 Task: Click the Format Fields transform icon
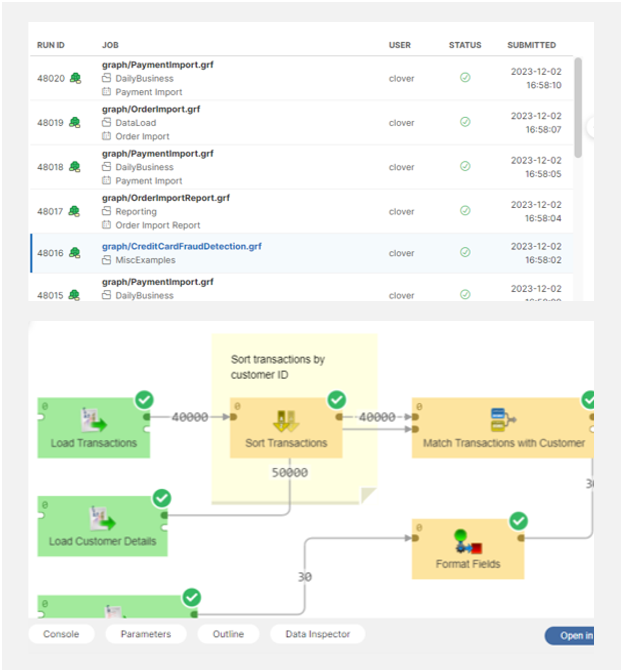click(x=468, y=542)
